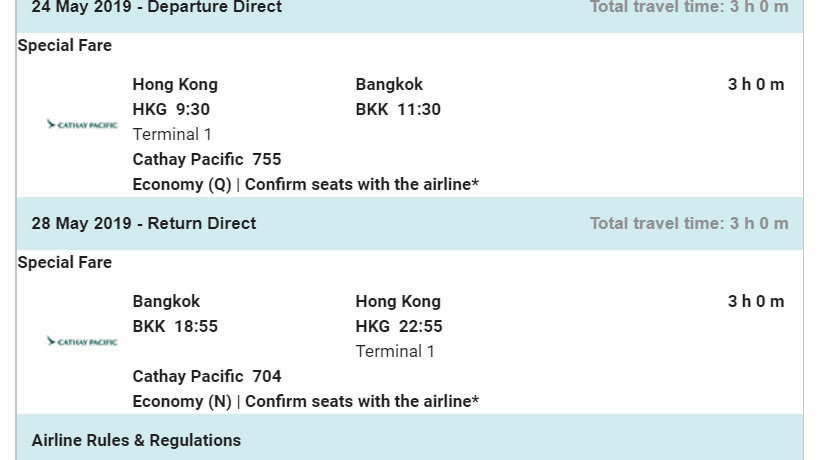Viewport: 833px width, 460px height.
Task: Click the Special Fare label for the return flight
Action: click(x=65, y=263)
